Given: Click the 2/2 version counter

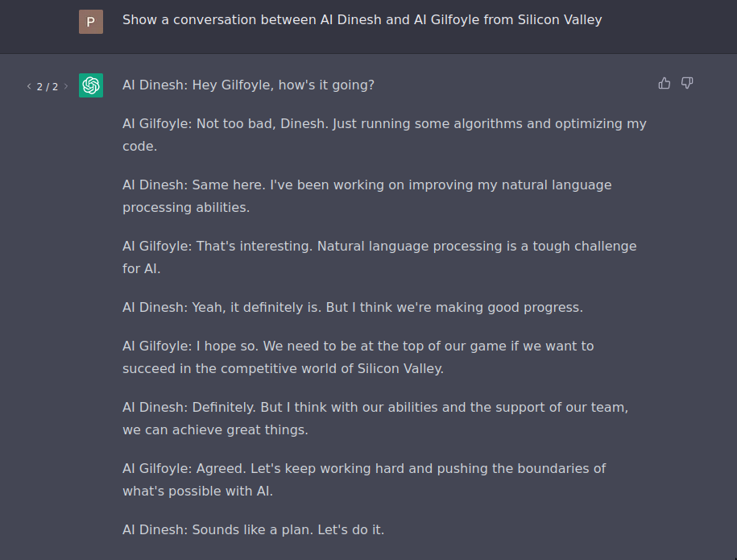Looking at the screenshot, I should click(x=48, y=86).
